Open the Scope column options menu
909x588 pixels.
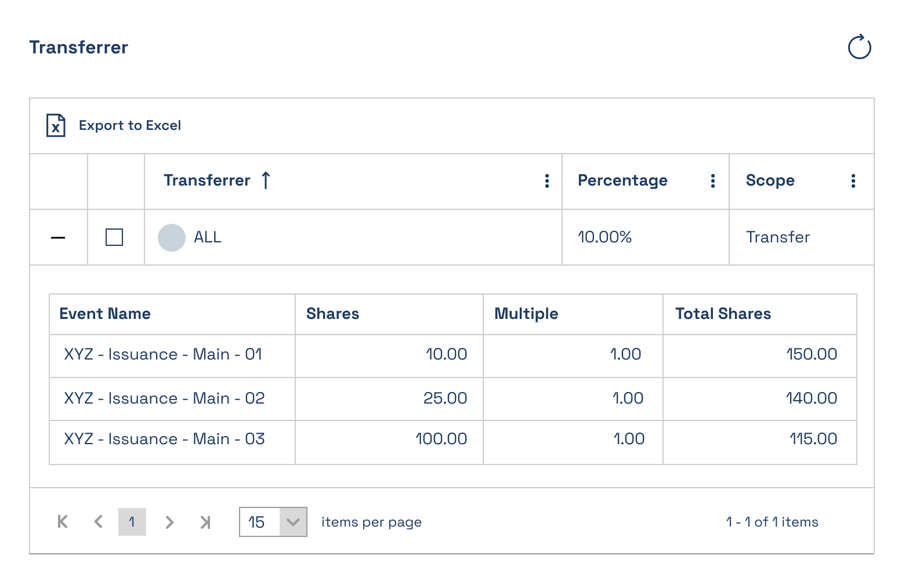coord(853,181)
